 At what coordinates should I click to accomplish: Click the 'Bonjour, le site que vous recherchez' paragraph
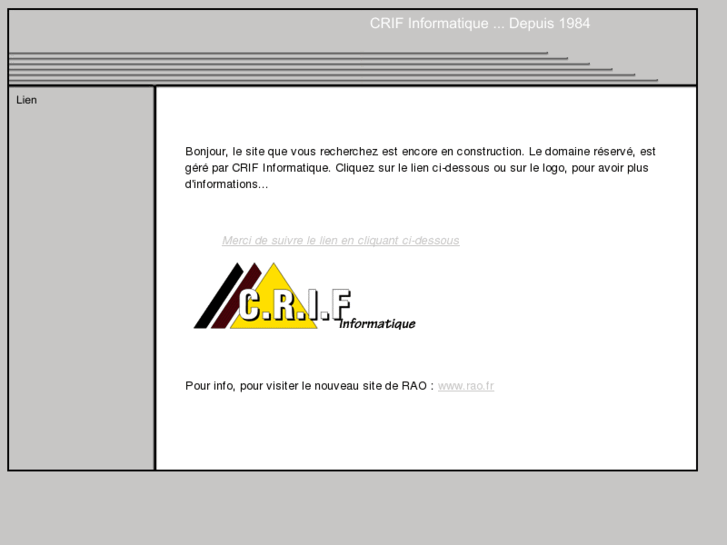(x=420, y=167)
